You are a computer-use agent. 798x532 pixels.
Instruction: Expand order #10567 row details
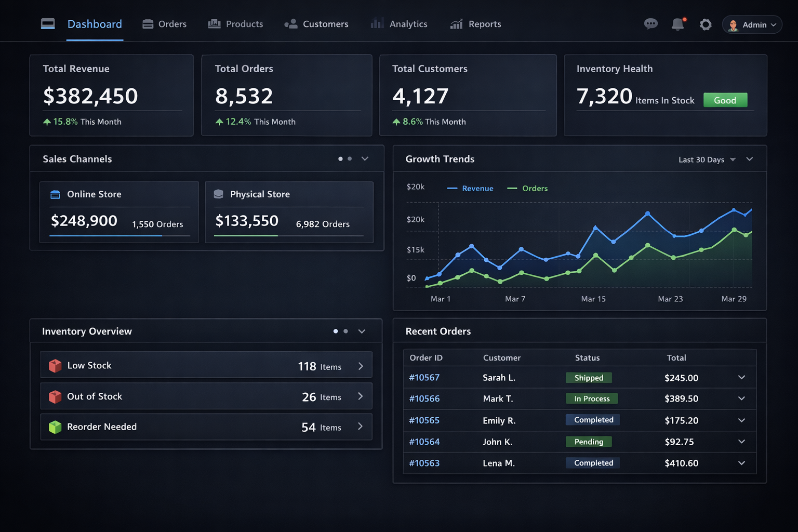tap(741, 378)
